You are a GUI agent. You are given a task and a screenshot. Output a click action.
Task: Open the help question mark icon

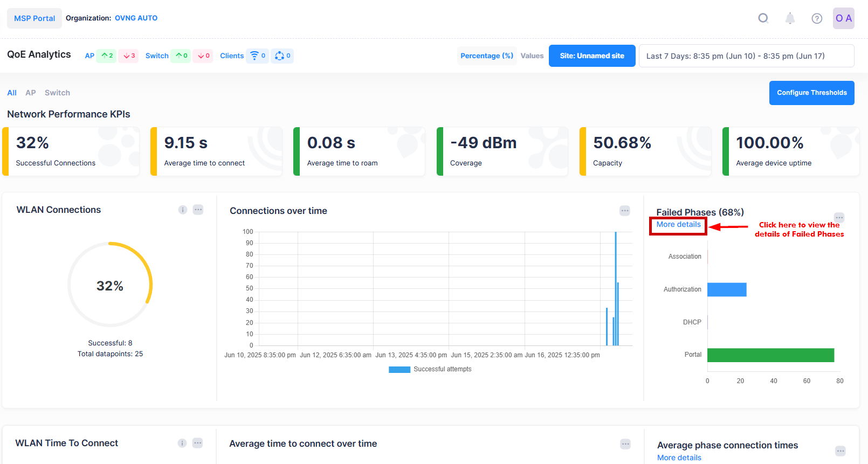click(x=817, y=18)
